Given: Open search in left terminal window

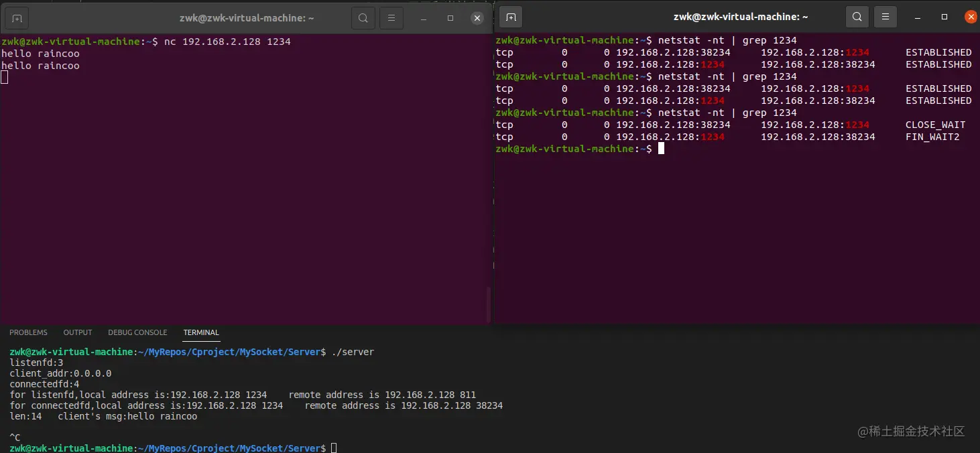Looking at the screenshot, I should point(363,18).
